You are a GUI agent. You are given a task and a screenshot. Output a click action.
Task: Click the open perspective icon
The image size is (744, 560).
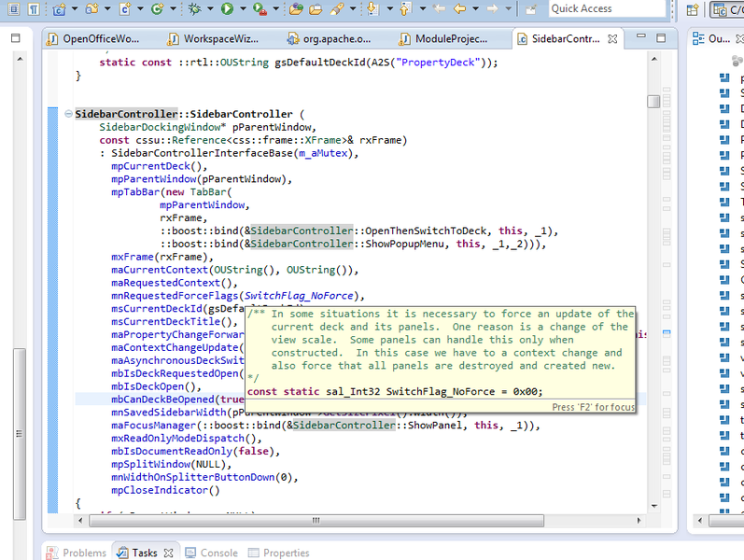[693, 9]
